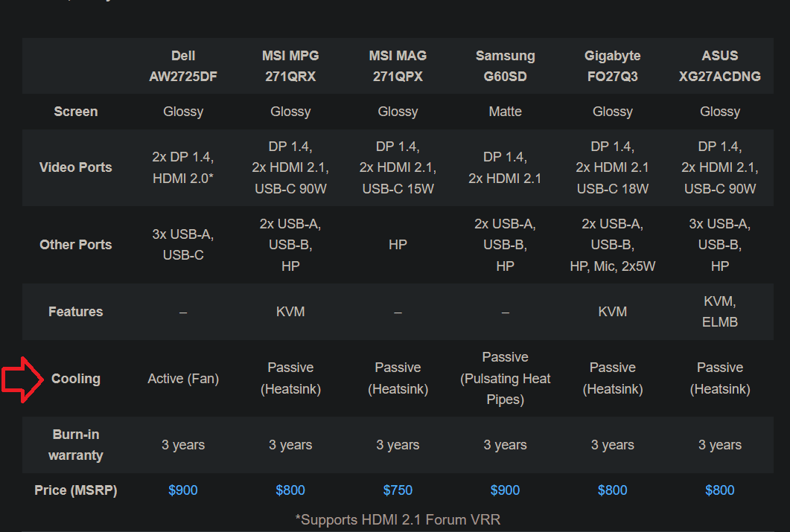Click the Other Ports row label

[75, 245]
